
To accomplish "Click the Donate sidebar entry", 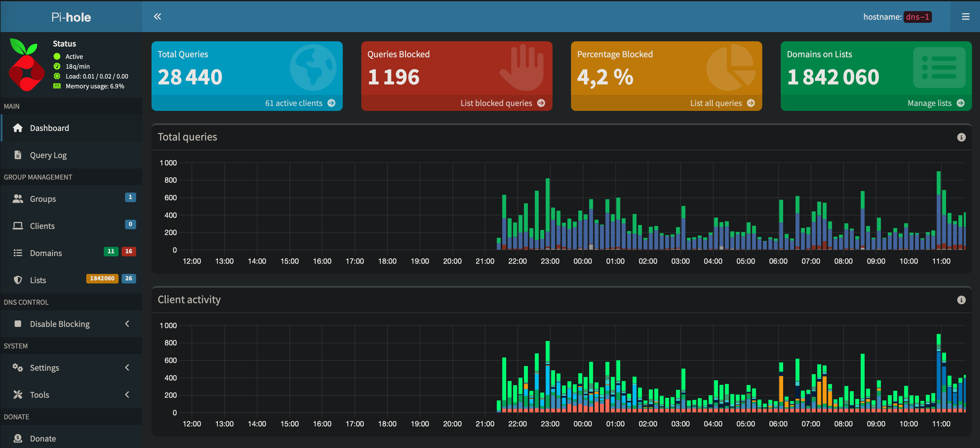I will click(43, 438).
